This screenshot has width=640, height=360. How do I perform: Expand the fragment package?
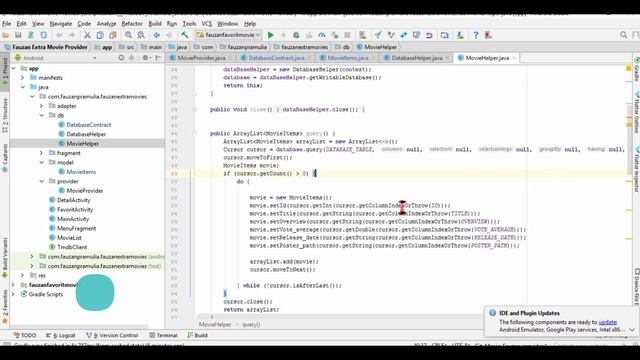(41, 153)
